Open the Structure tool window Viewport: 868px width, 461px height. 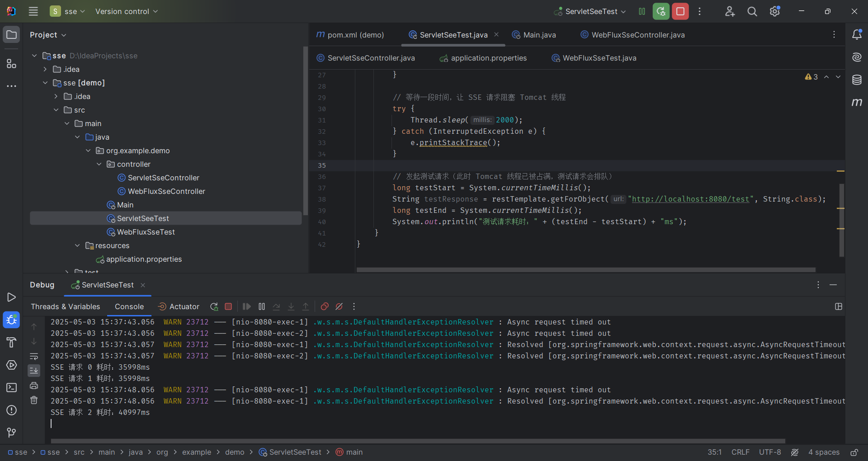pos(12,64)
